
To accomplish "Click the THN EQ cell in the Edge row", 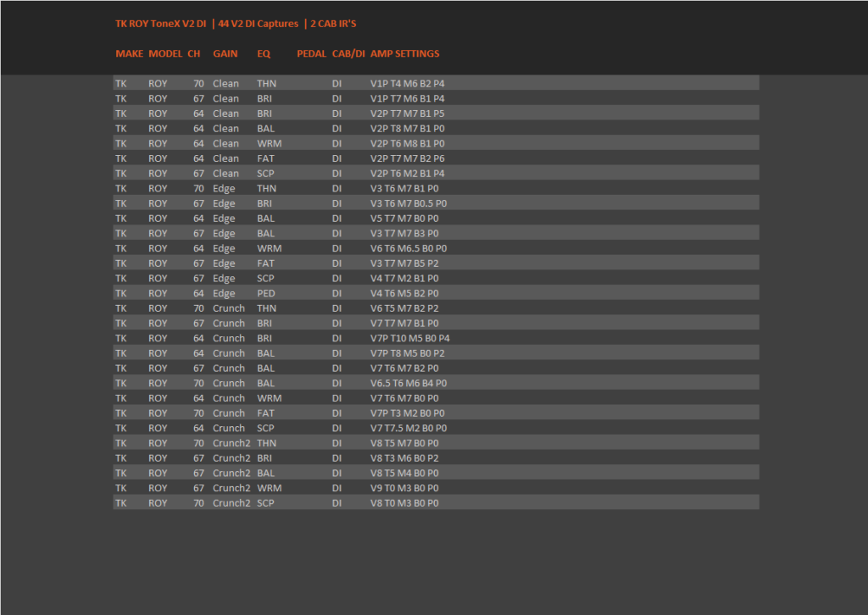I will point(267,189).
